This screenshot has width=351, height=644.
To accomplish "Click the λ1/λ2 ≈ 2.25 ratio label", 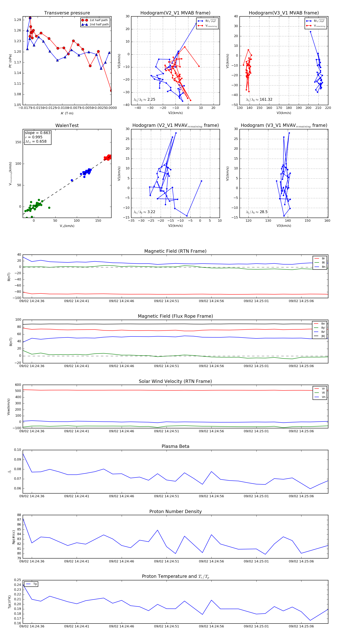I will click(x=144, y=100).
